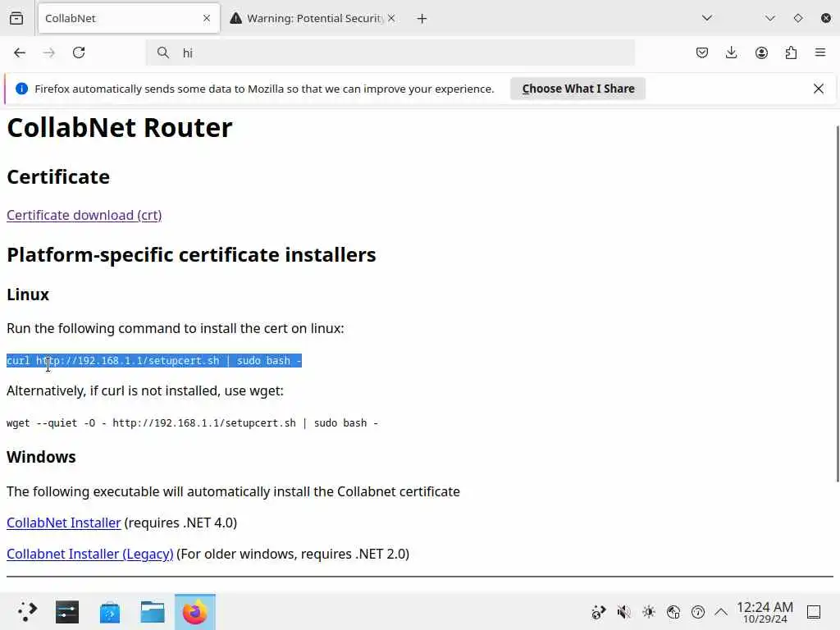Image resolution: width=840 pixels, height=630 pixels.
Task: Open the Extensions panel
Action: coord(791,52)
